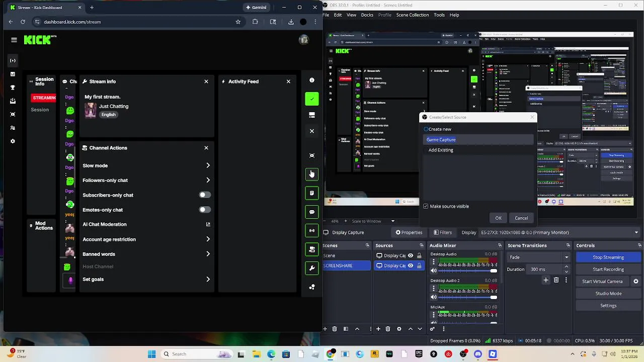Close the Activity Feed panel
644x362 pixels.
coord(288,81)
